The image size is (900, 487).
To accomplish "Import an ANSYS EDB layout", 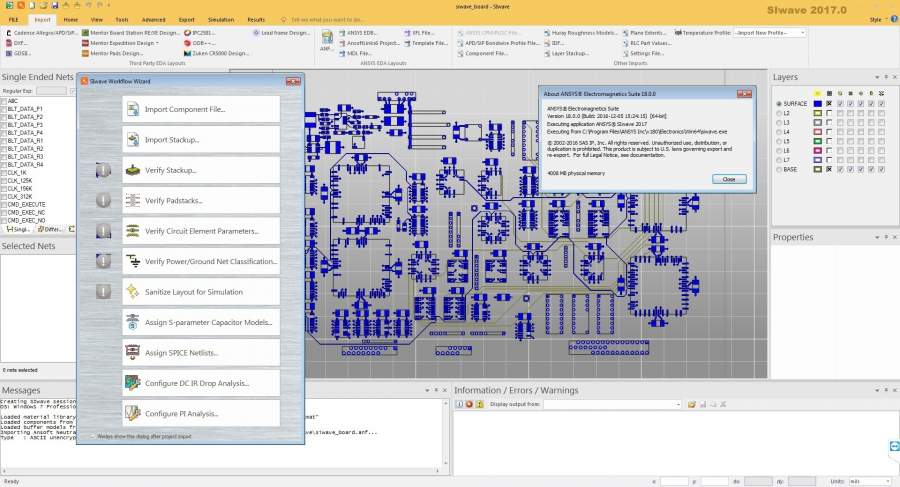I will point(358,33).
